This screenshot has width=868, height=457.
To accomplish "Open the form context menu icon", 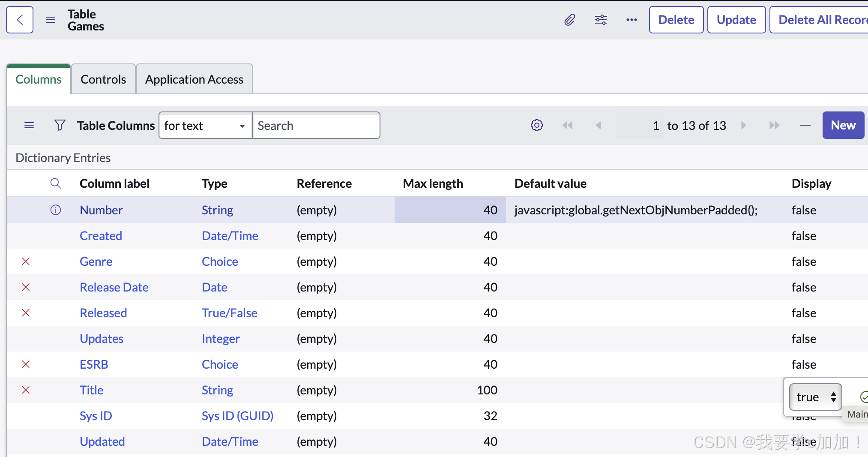I will (x=51, y=20).
